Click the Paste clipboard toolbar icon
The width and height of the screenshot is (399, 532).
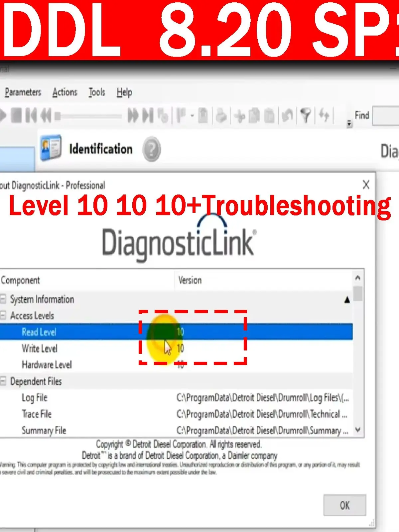269,116
